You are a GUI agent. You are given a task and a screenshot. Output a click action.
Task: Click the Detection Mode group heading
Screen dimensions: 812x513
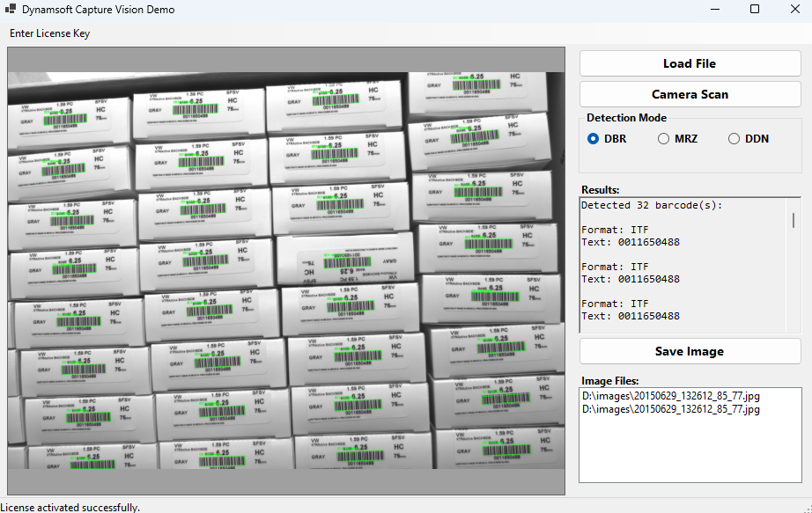(x=626, y=117)
